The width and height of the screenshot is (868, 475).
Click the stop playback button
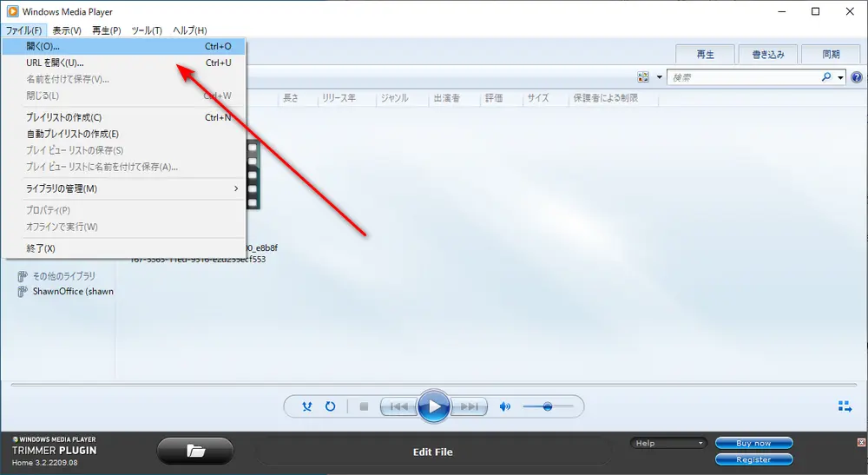(364, 407)
